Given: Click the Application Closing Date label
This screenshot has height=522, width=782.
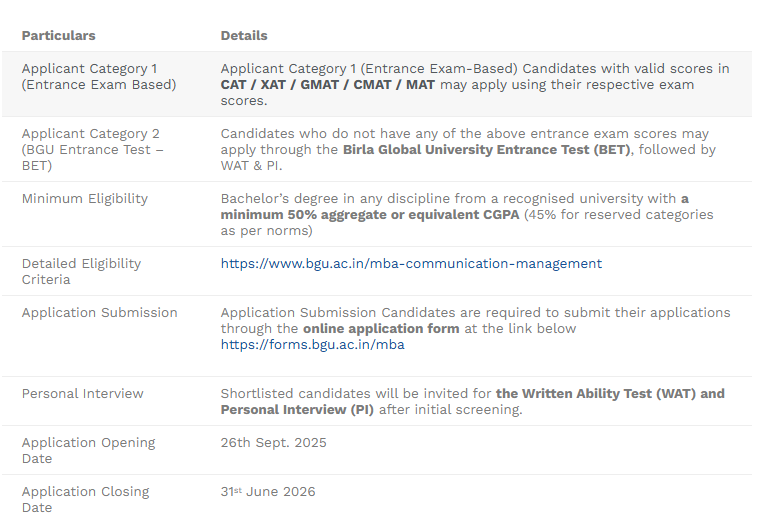Looking at the screenshot, I should [85, 499].
